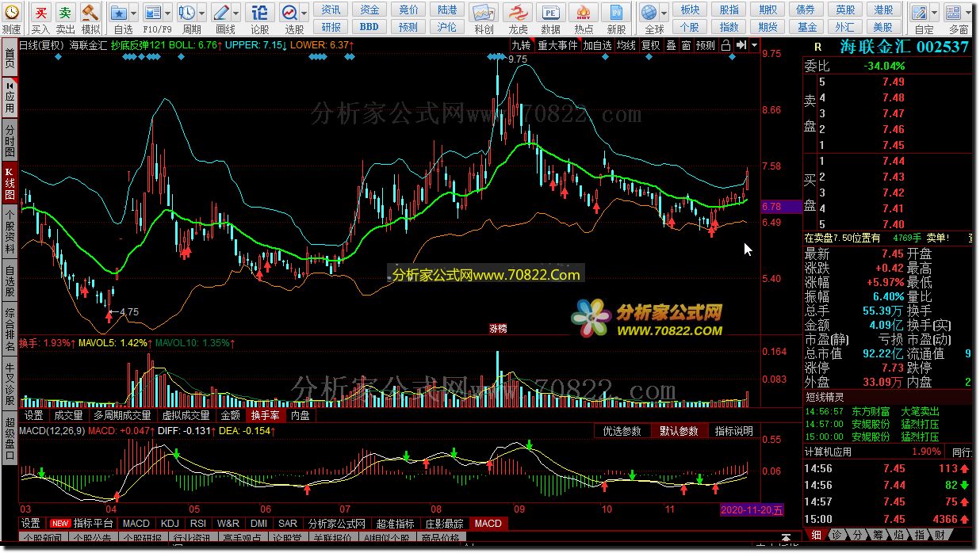Image resolution: width=980 pixels, height=553 pixels.
Task: Expand the 选股 dropdown arrow
Action: point(304,13)
